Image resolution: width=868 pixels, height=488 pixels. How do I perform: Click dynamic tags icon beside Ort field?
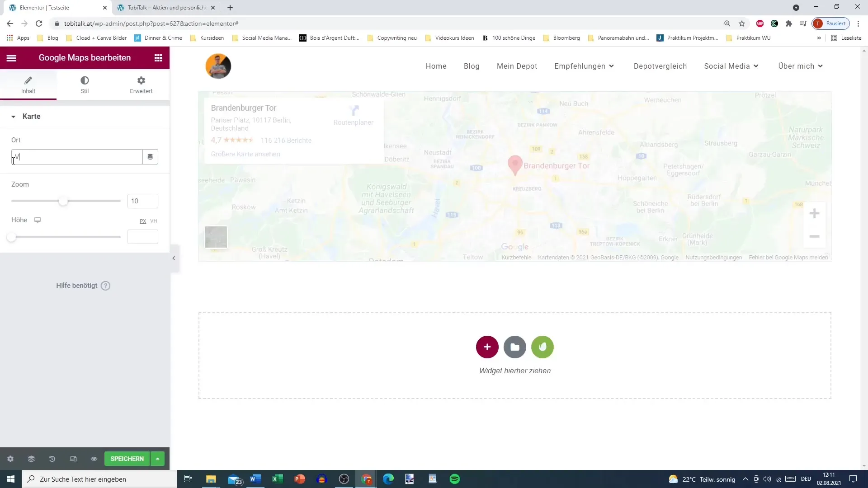click(x=150, y=157)
